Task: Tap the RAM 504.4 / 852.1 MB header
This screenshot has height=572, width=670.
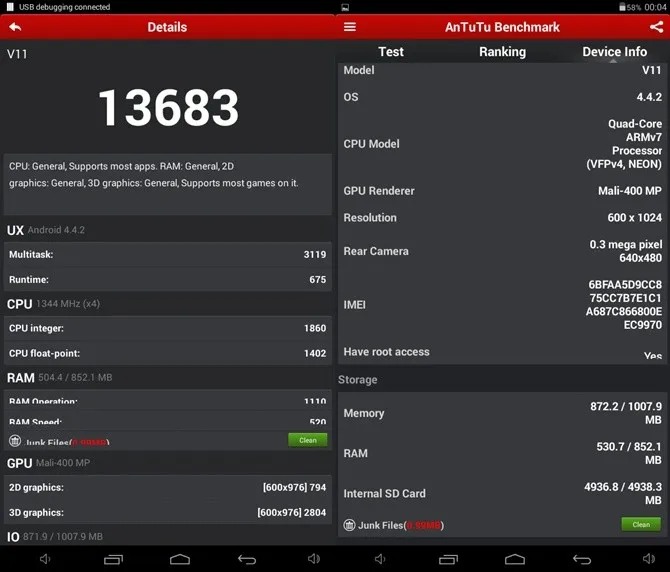Action: 59,378
